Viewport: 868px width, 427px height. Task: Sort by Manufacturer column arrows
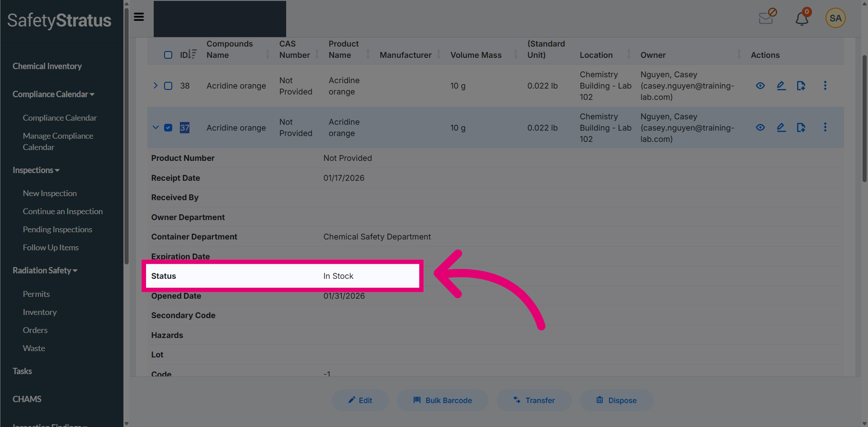pos(439,55)
